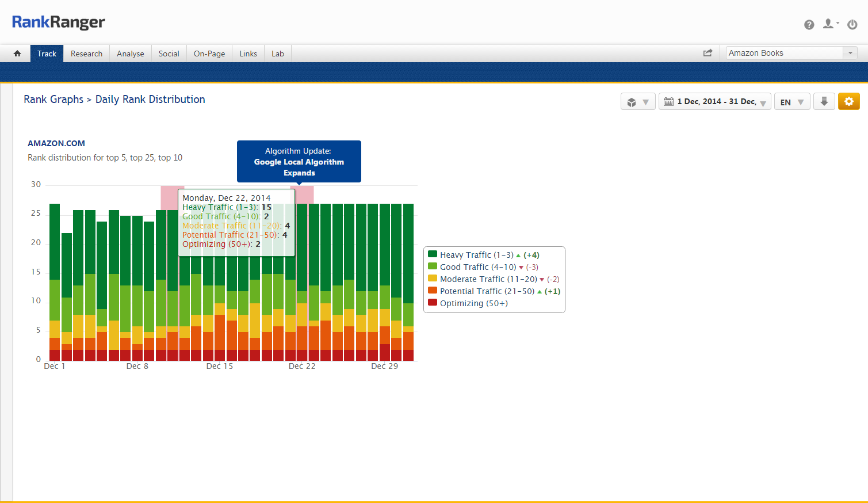
Task: Click the AMAZON.COM chart title link
Action: coord(56,143)
